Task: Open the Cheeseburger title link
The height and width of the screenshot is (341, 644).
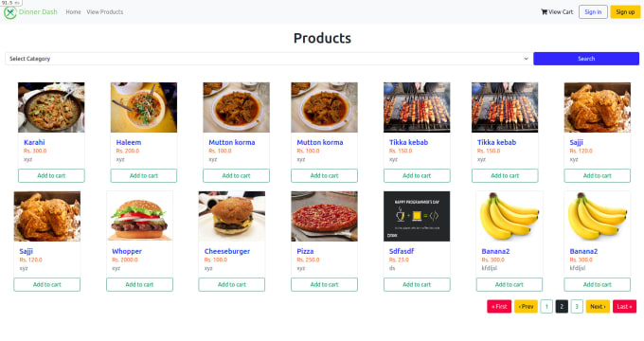Action: (x=227, y=251)
